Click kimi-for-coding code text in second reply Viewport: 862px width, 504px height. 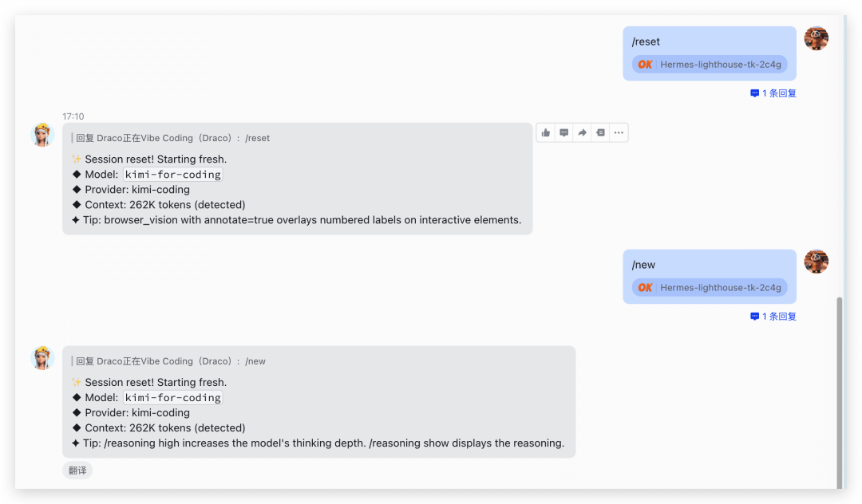tap(172, 397)
